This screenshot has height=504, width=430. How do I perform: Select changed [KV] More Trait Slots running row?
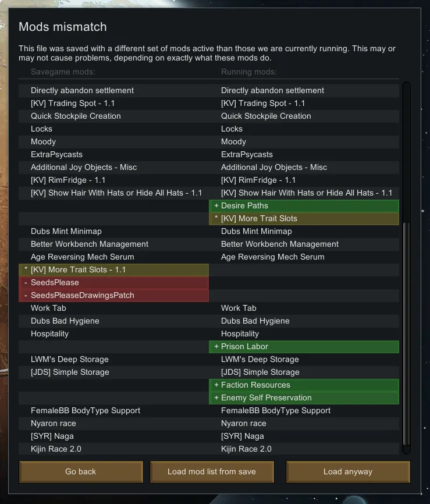tap(304, 218)
